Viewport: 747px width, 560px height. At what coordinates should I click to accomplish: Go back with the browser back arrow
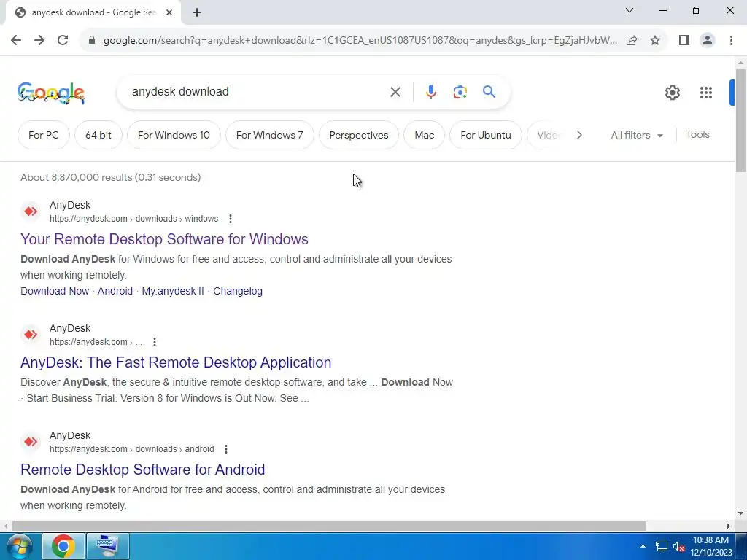pyautogui.click(x=16, y=40)
